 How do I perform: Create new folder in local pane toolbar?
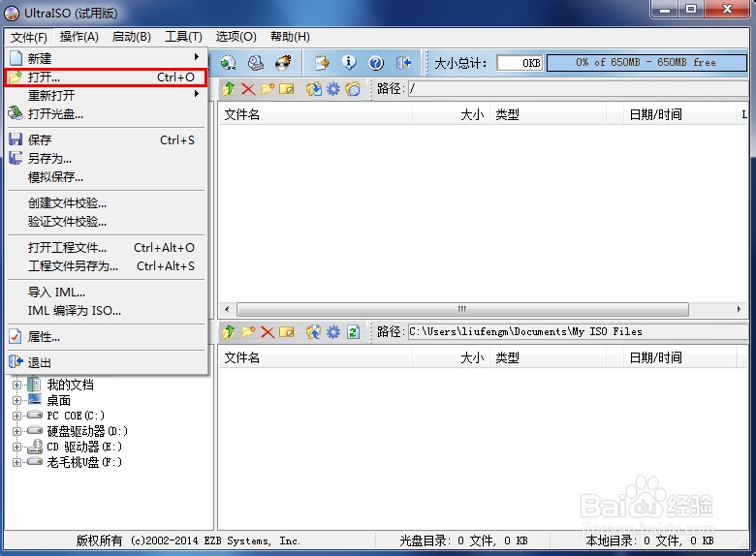click(x=248, y=332)
